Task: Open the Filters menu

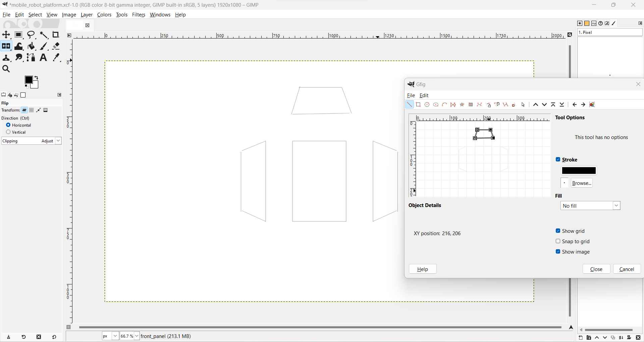Action: pos(139,15)
